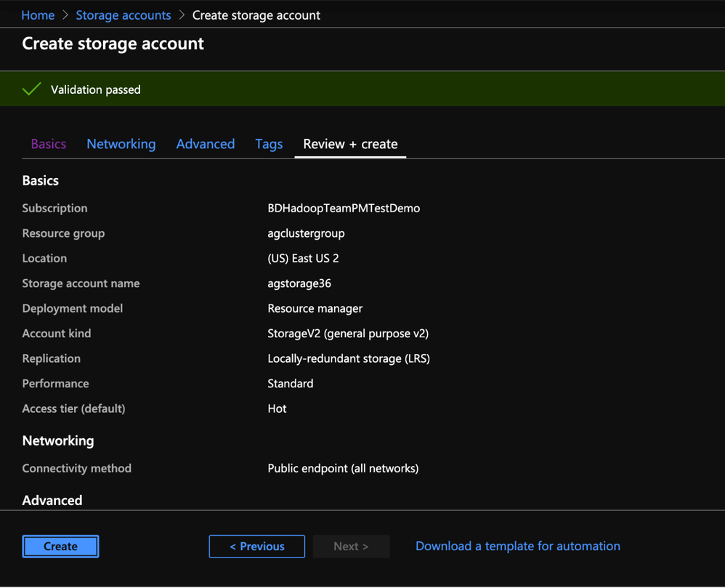Click the Networking section heading
Screen dimensions: 725x588
pyautogui.click(x=58, y=440)
